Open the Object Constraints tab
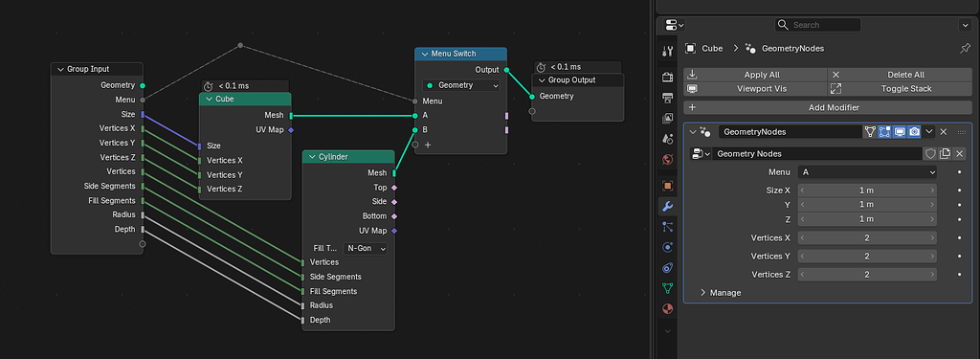This screenshot has height=359, width=980. [x=667, y=268]
